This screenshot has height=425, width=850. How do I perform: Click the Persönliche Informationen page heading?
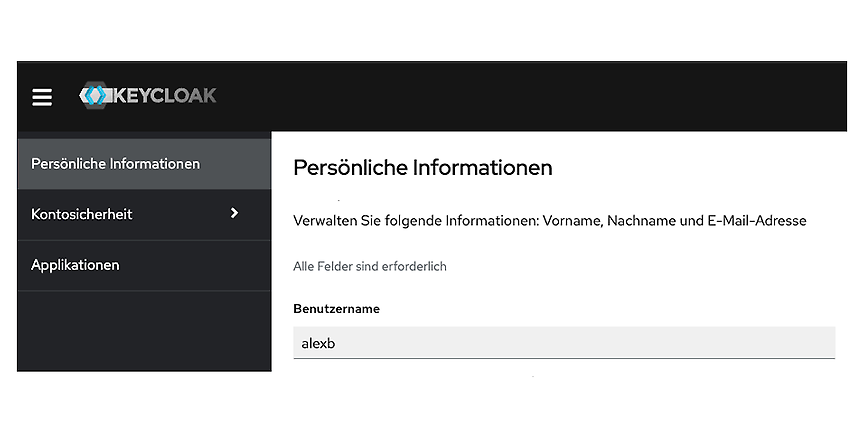[x=422, y=168]
